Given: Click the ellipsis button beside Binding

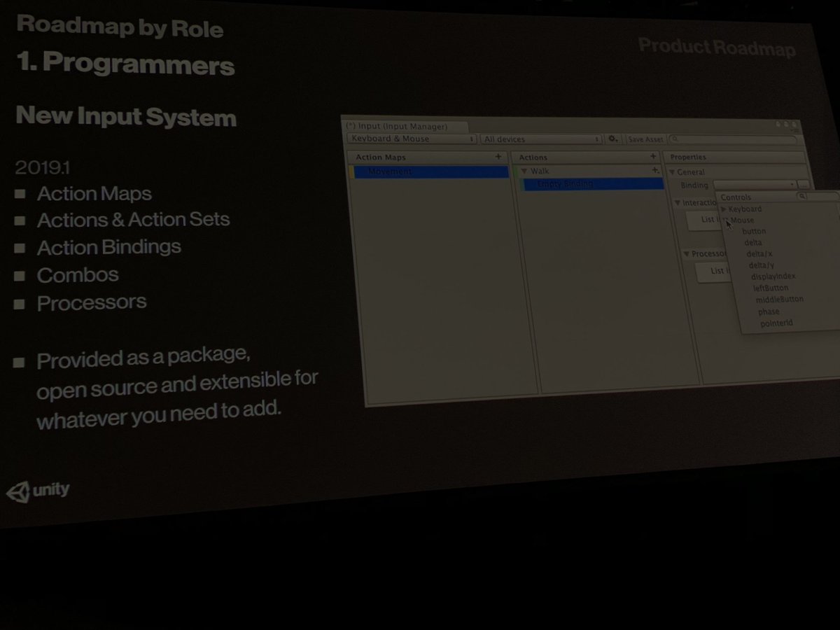Looking at the screenshot, I should point(804,185).
